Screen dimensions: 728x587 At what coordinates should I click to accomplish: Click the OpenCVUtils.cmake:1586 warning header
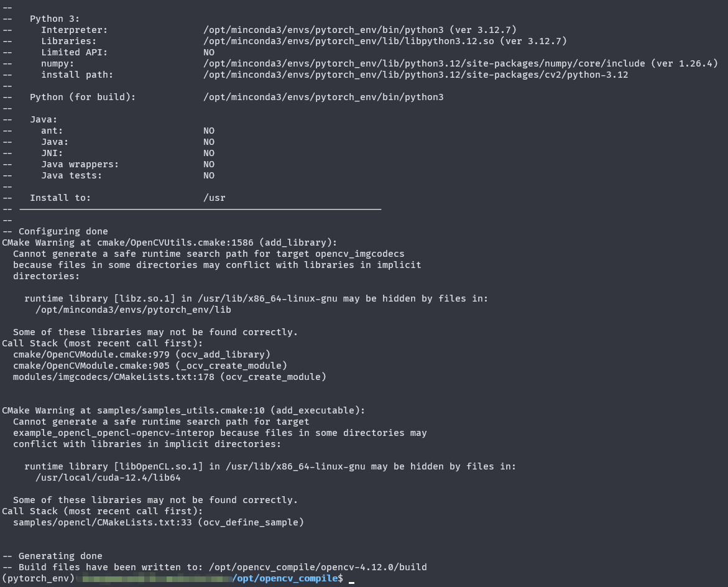[170, 243]
